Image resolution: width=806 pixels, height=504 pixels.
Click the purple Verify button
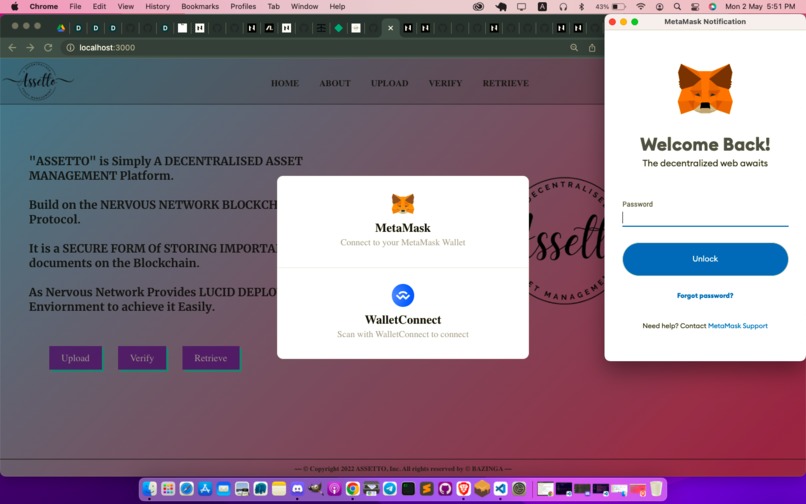142,358
